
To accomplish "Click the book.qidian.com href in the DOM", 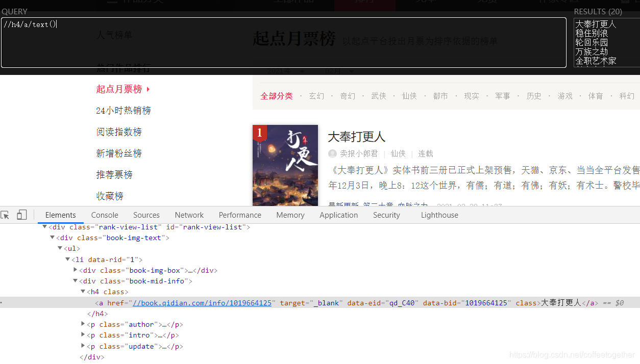I will (x=202, y=302).
